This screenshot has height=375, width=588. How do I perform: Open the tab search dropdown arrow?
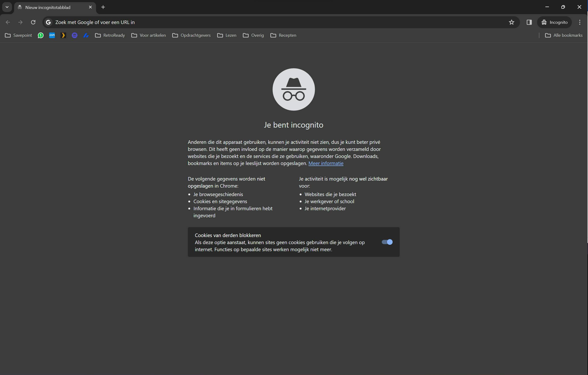[7, 7]
